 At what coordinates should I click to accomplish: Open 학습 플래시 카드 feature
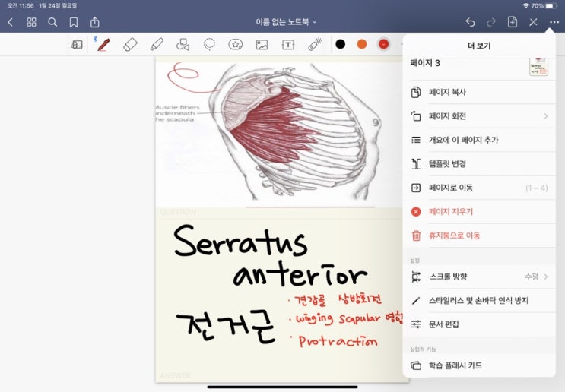(x=479, y=365)
